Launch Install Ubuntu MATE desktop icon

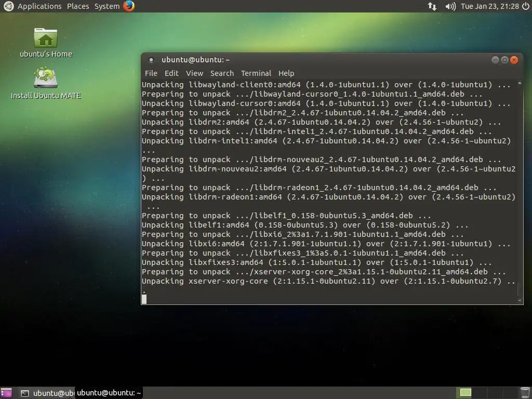tap(46, 83)
